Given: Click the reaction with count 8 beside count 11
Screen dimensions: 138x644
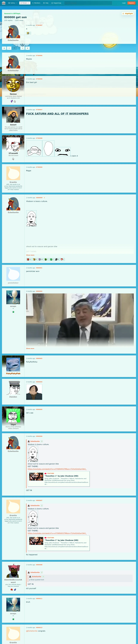Looking at the screenshot, I should coord(35,260).
